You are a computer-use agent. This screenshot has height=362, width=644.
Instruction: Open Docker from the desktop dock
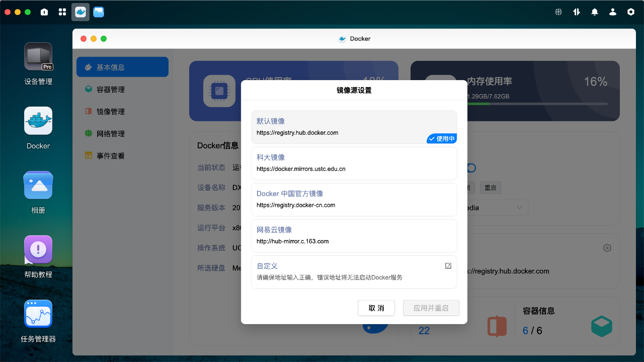[x=38, y=121]
